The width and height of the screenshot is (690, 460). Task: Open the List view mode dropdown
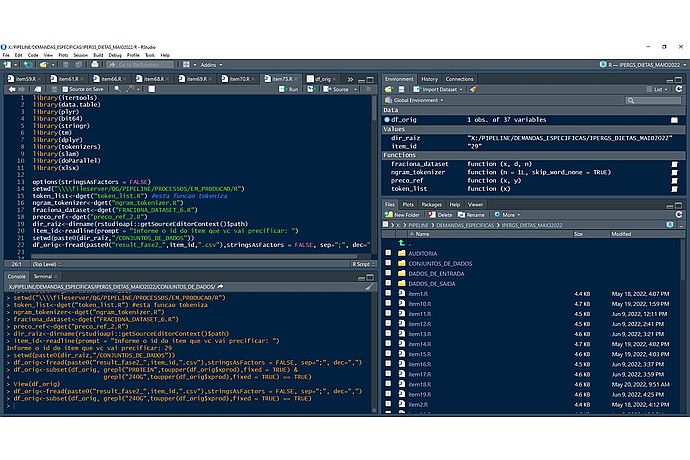(x=658, y=89)
